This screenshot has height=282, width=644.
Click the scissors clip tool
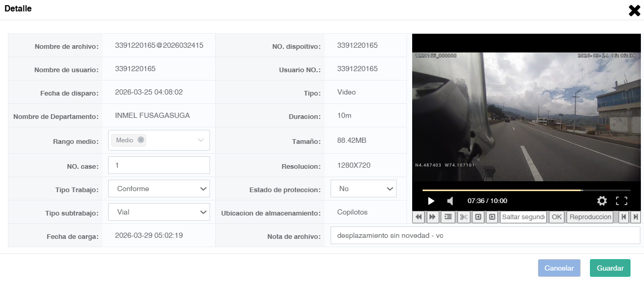coord(464,217)
